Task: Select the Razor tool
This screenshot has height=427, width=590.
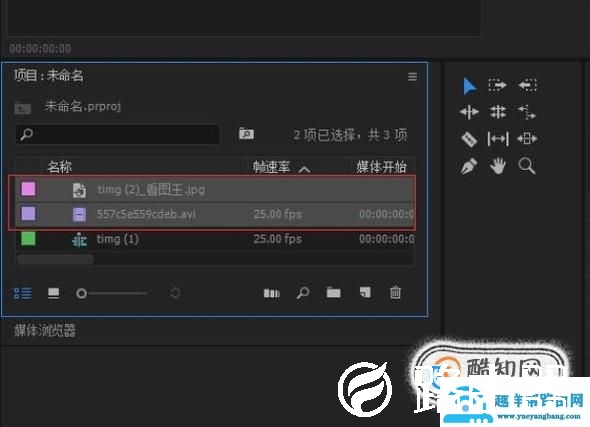Action: (469, 139)
